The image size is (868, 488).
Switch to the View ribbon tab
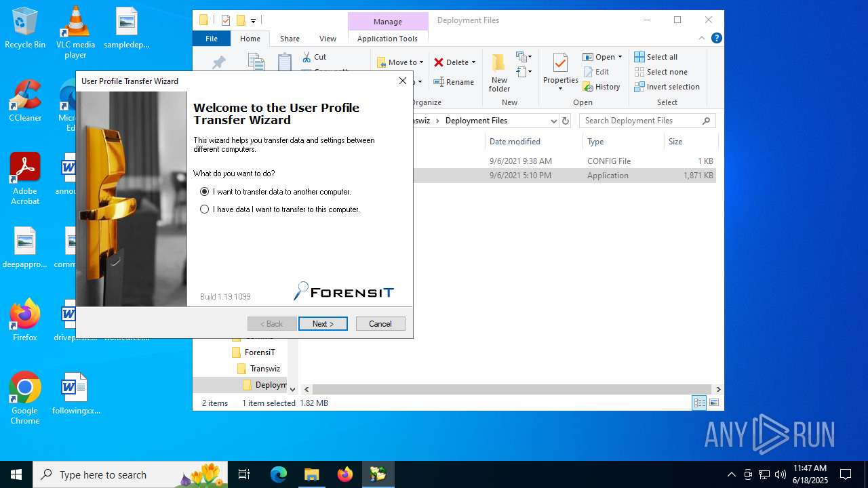(x=328, y=39)
